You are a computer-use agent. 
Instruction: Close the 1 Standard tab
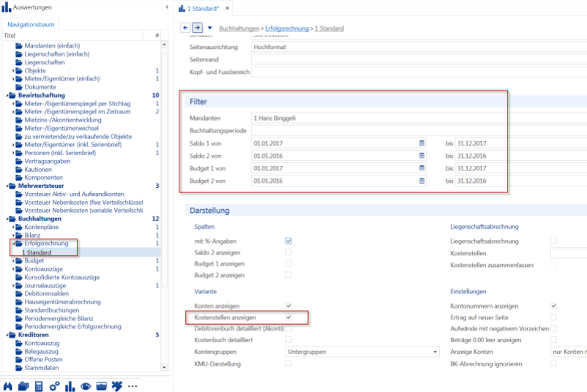[x=227, y=8]
